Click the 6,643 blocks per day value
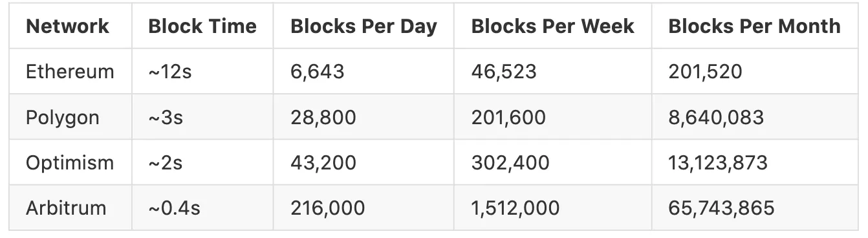This screenshot has height=238, width=868. [318, 71]
